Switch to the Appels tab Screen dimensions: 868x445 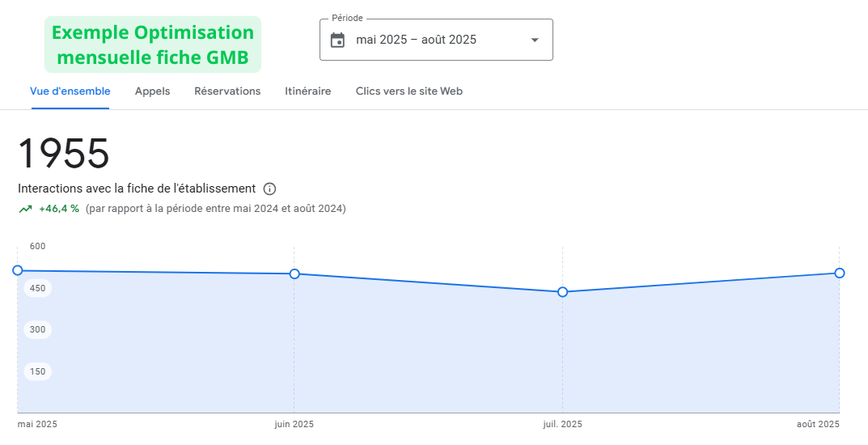point(152,91)
